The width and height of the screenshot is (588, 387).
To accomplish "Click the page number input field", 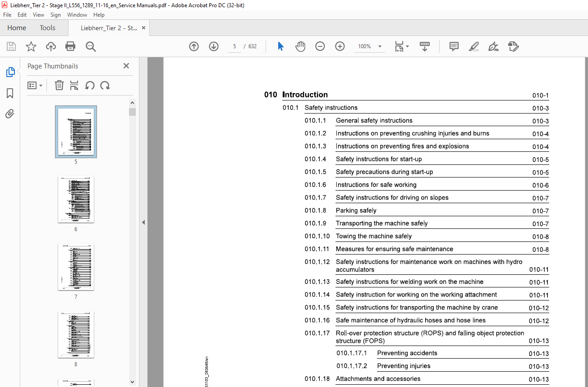I will 234,46.
